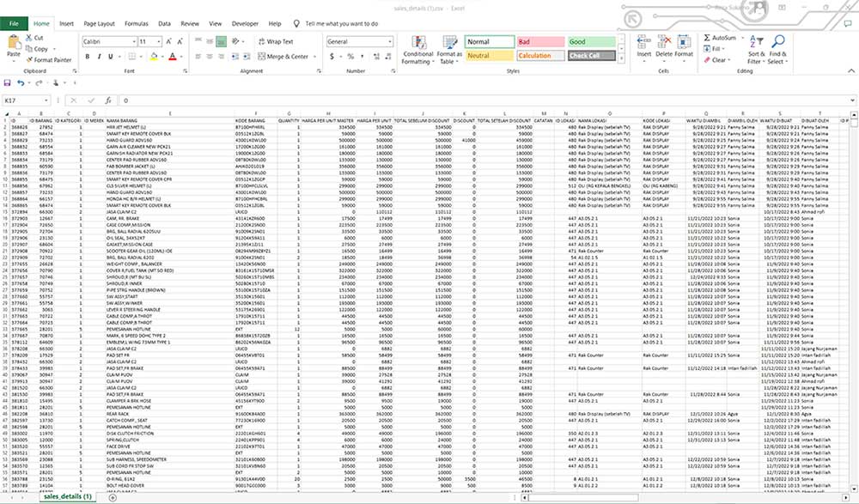Activate the Format Painter brush
This screenshot has width=859, height=504.
(x=48, y=60)
